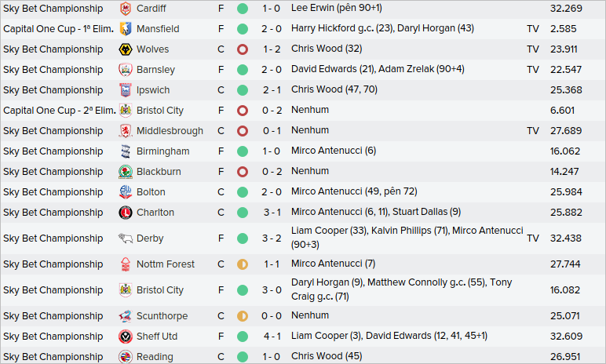606x364 pixels.
Task: Click the TV label on Derby match
Action: [533, 238]
